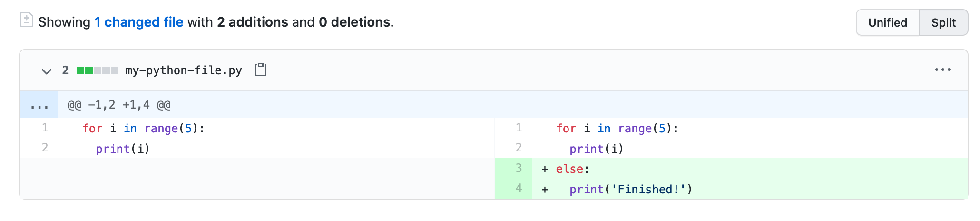Click the change count "2" beside filename
The image size is (980, 221).
tap(65, 70)
